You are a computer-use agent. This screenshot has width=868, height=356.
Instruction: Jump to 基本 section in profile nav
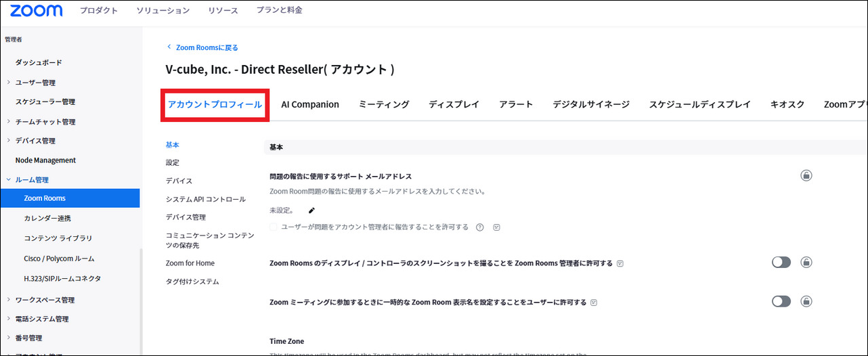pos(173,145)
